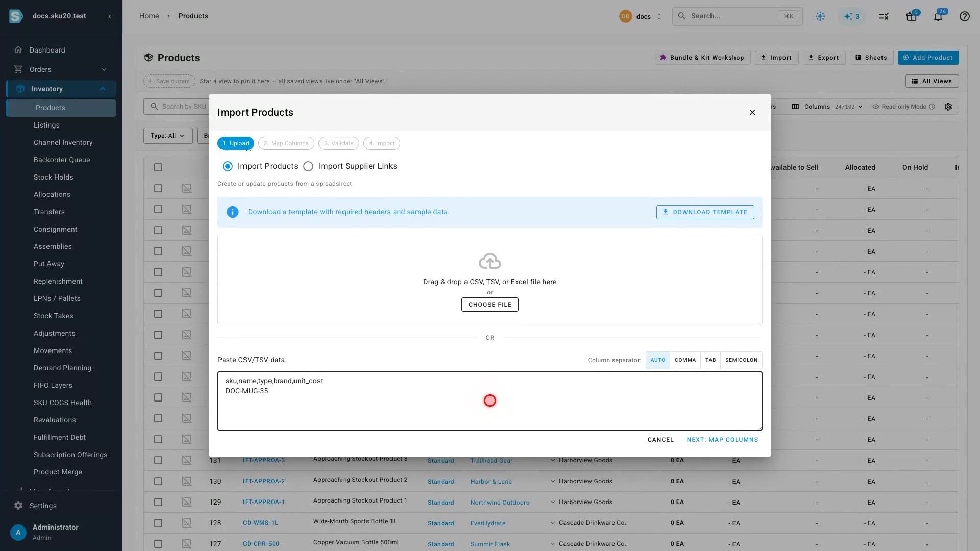Choose the Semicolon column separator
Screen dimensions: 980x551
[x=741, y=360]
